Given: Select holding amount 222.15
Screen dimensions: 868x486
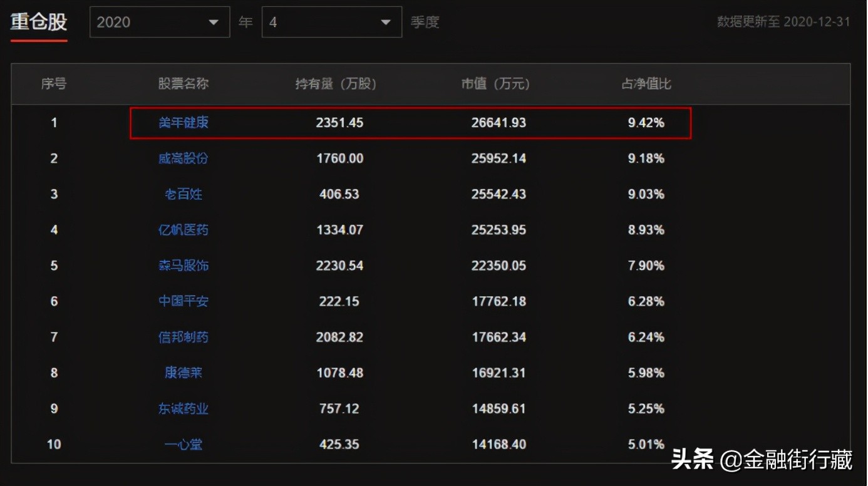Looking at the screenshot, I should (x=339, y=301).
